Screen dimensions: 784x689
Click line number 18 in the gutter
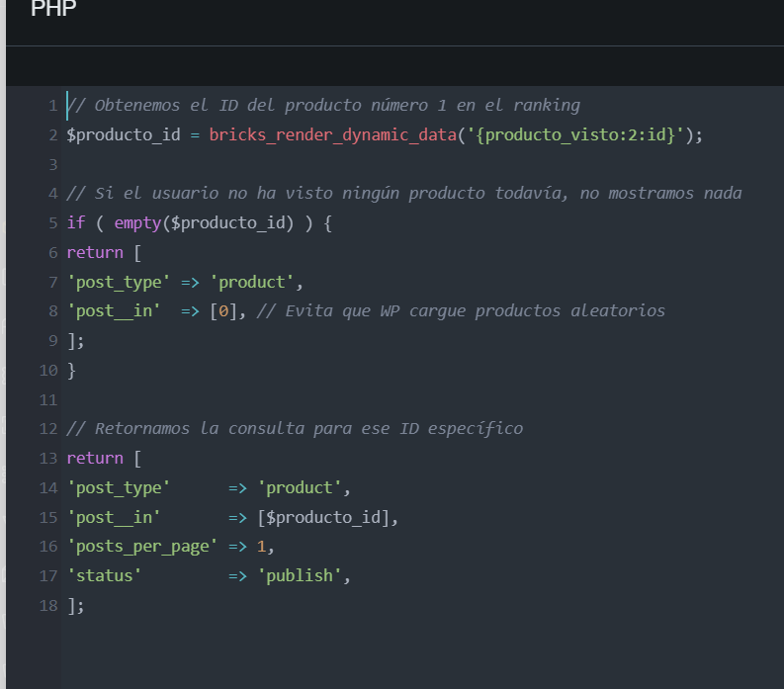point(48,606)
